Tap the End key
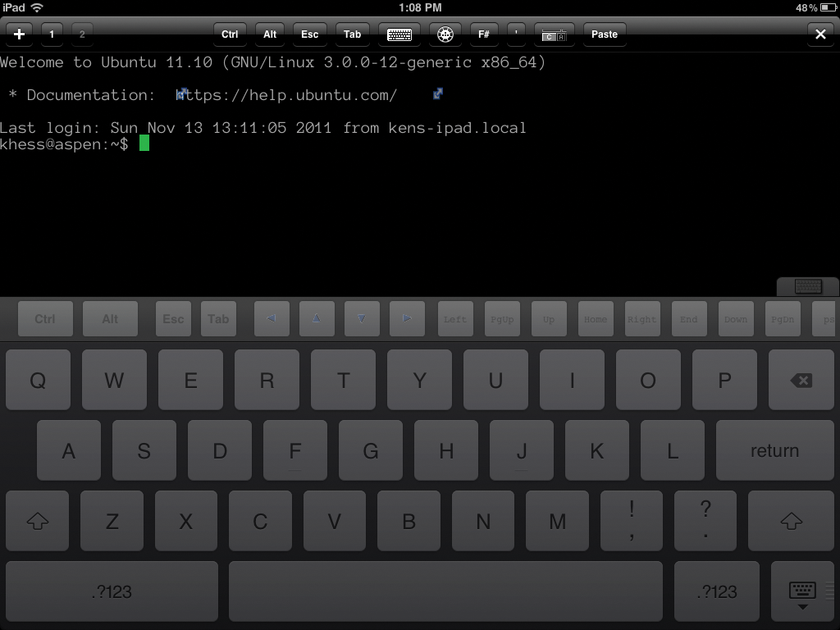This screenshot has height=630, width=840. click(x=689, y=319)
